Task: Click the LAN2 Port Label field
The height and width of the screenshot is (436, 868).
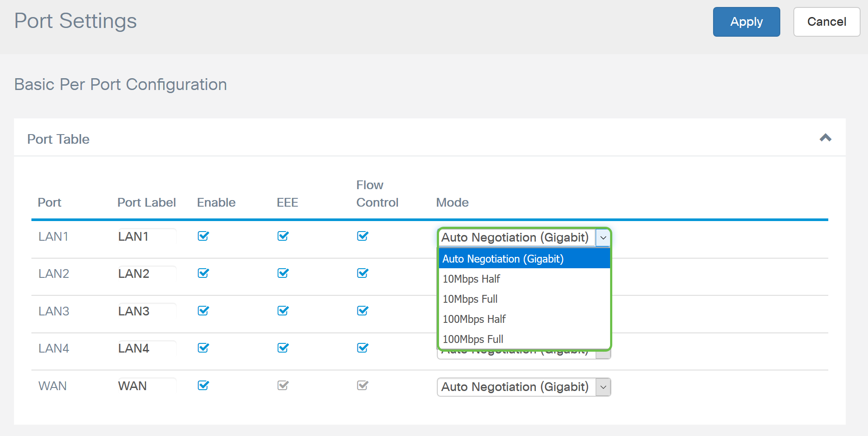Action: coord(146,273)
